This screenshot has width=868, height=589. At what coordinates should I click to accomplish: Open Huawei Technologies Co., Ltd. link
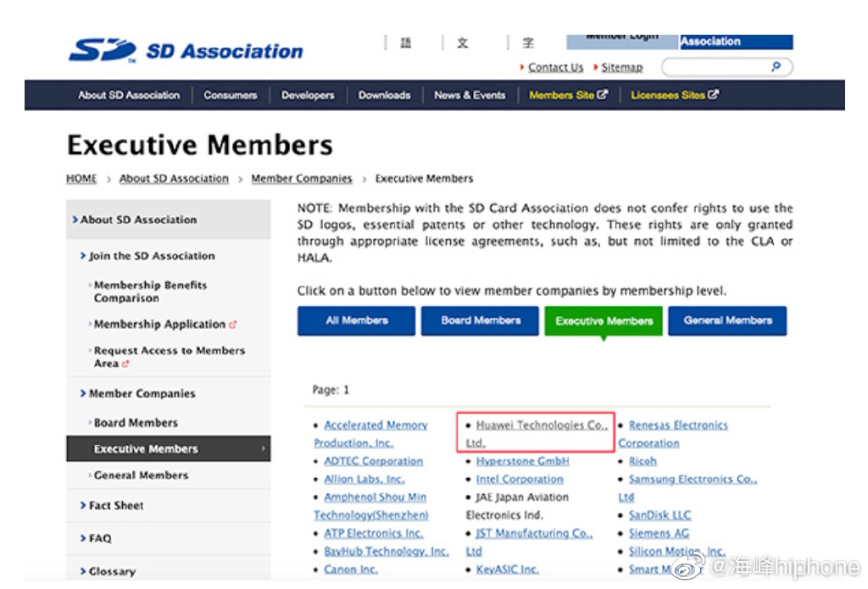[x=536, y=433]
